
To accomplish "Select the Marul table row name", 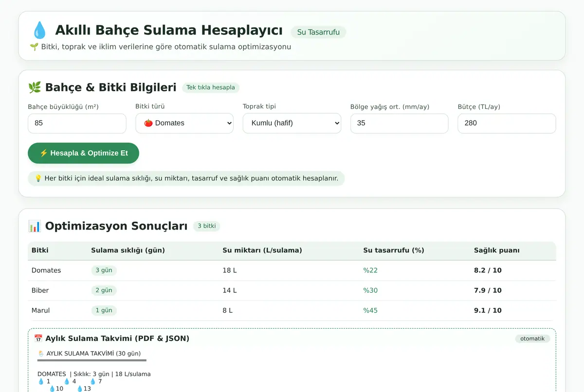I will point(41,310).
